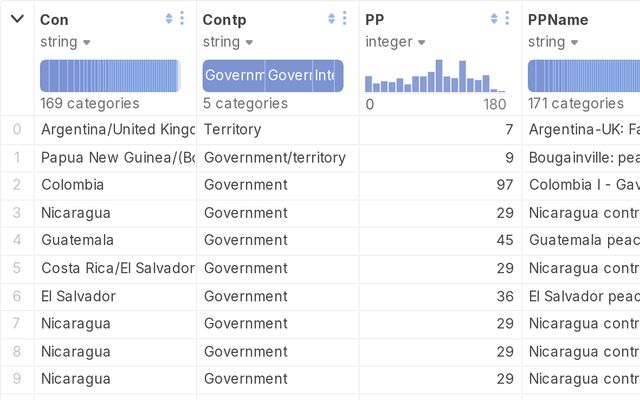Viewport: 640px width, 400px height.
Task: Click the sort icon in Con column
Action: [x=169, y=19]
